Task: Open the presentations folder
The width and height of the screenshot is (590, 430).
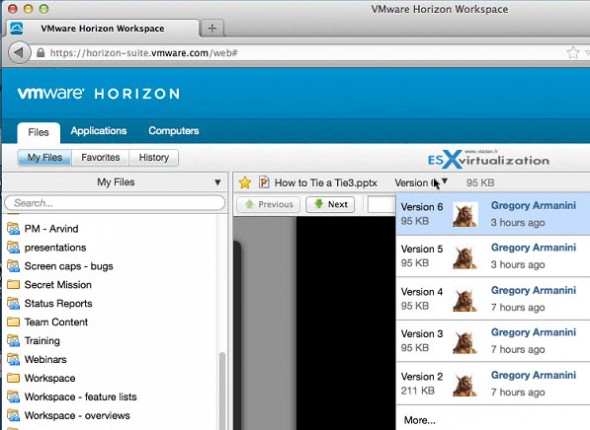Action: 55,248
